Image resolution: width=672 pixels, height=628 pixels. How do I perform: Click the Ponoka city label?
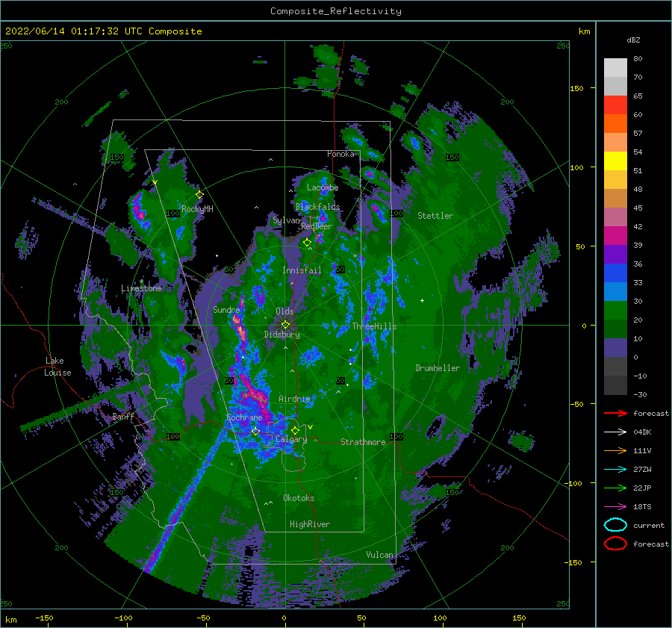(340, 154)
